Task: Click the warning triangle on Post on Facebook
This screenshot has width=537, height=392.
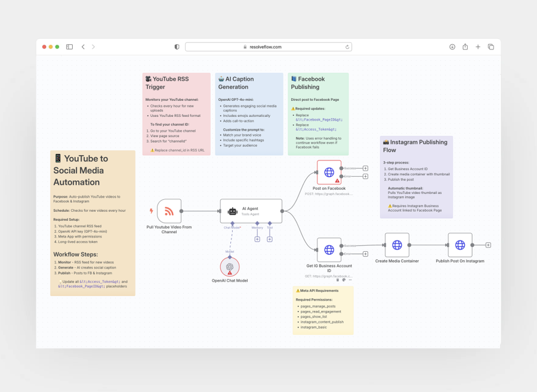Action: point(337,180)
